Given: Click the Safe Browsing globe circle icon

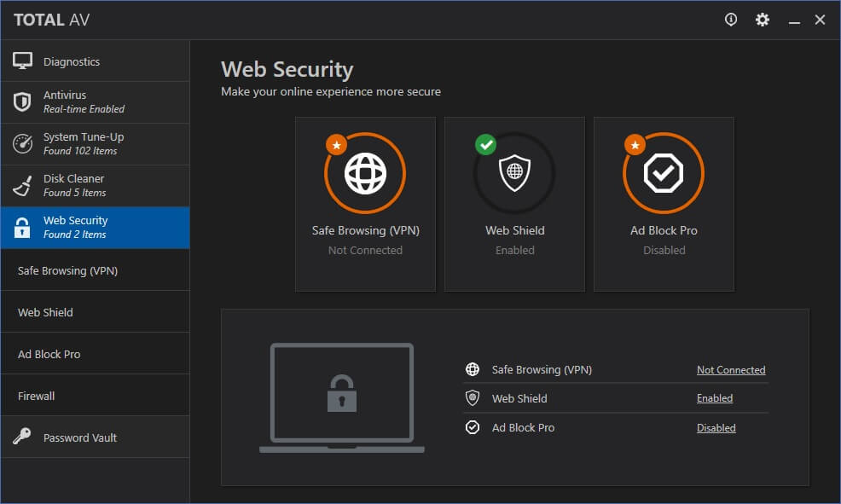Looking at the screenshot, I should [x=365, y=173].
